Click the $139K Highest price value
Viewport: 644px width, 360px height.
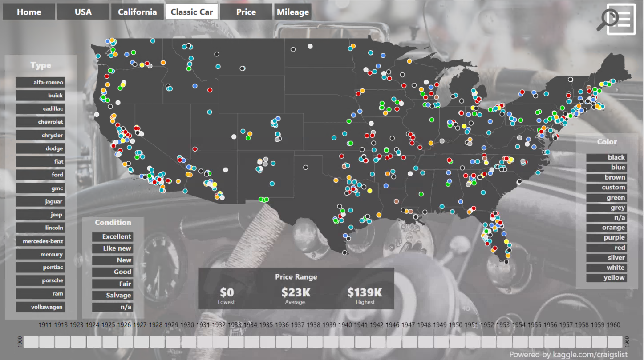click(x=365, y=292)
